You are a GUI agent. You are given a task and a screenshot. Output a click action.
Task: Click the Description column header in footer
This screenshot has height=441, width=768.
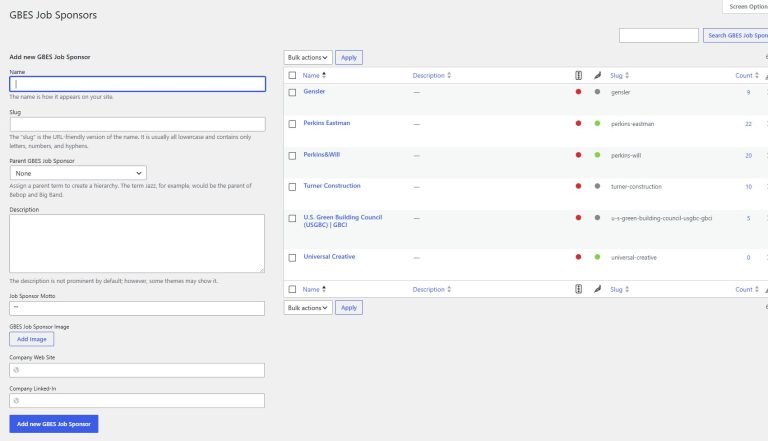[428, 289]
